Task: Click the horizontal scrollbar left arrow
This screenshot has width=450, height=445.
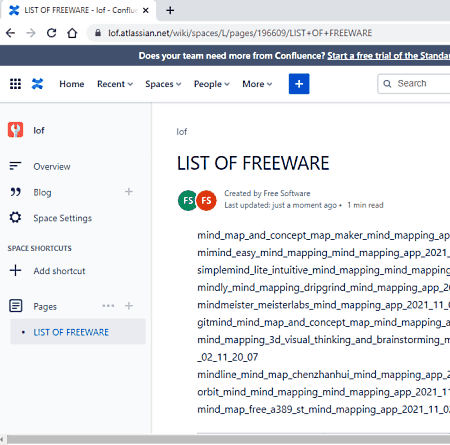Action: click(x=3, y=440)
